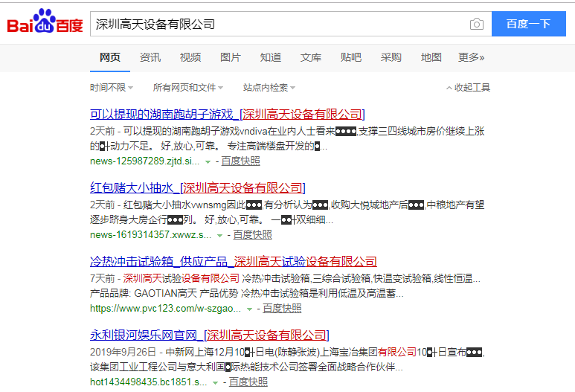The height and width of the screenshot is (392, 575).
Task: Open 百度快照 for hot1434498435 result
Action: pos(248,382)
